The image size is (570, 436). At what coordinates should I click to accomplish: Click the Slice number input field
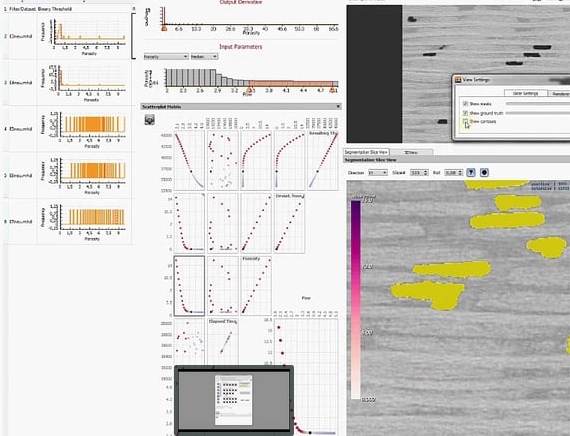point(416,172)
